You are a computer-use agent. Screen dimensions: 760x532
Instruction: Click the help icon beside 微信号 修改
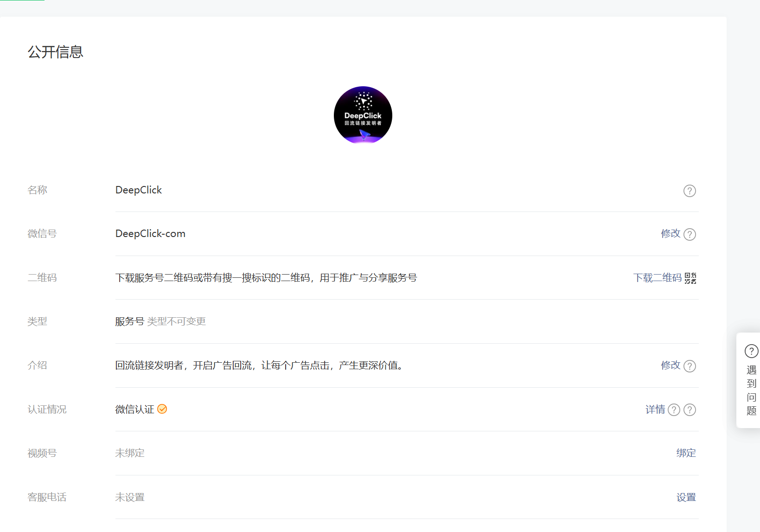(690, 234)
